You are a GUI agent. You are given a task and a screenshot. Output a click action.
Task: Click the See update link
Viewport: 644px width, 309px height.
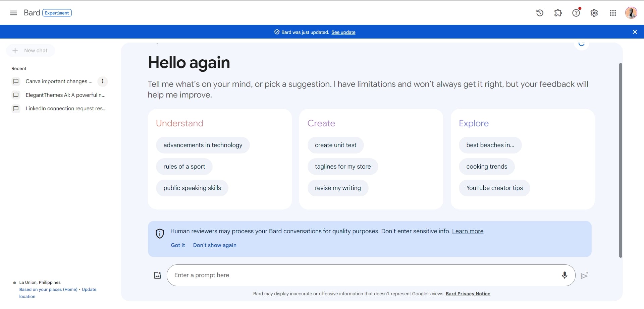pyautogui.click(x=343, y=32)
